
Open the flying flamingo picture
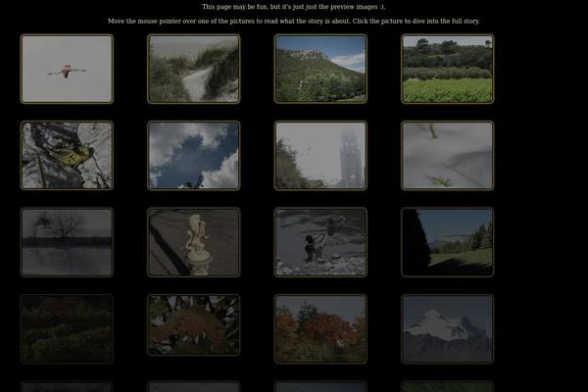[67, 69]
